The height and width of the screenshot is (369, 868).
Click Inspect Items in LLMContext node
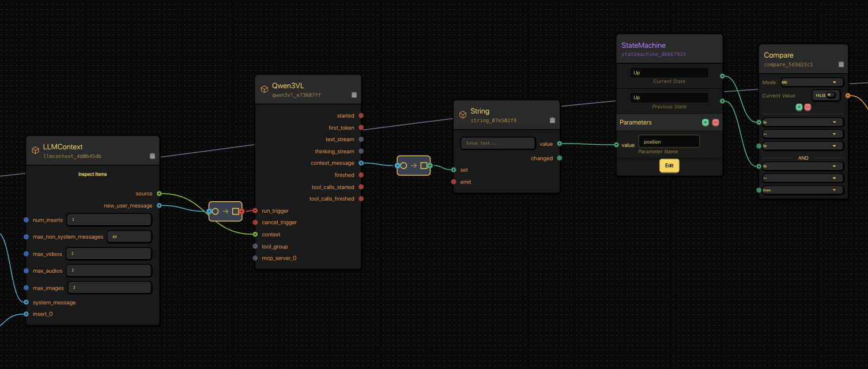pyautogui.click(x=93, y=174)
